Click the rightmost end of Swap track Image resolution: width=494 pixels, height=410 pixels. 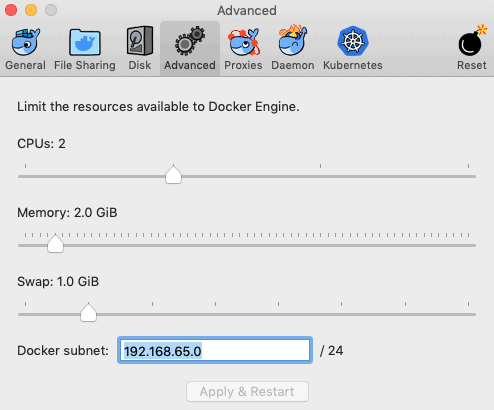click(x=473, y=314)
